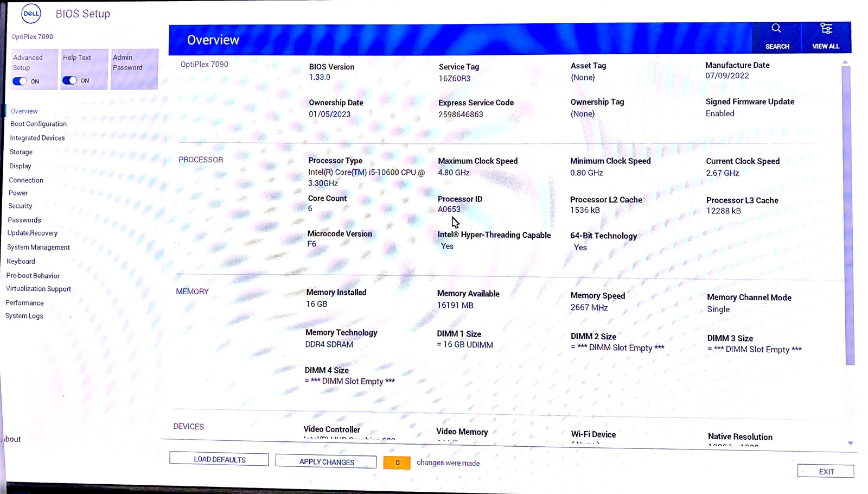
Task: Open the About link at bottom left
Action: pyautogui.click(x=12, y=439)
